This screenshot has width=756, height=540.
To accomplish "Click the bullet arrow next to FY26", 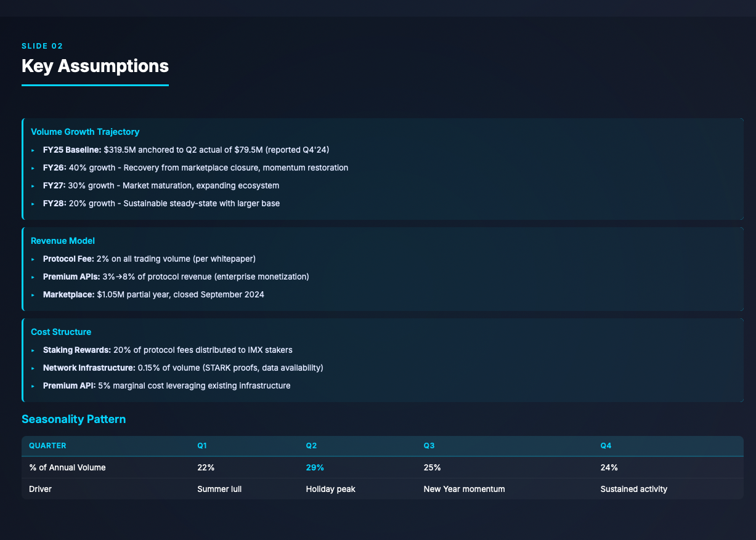I will coord(33,168).
